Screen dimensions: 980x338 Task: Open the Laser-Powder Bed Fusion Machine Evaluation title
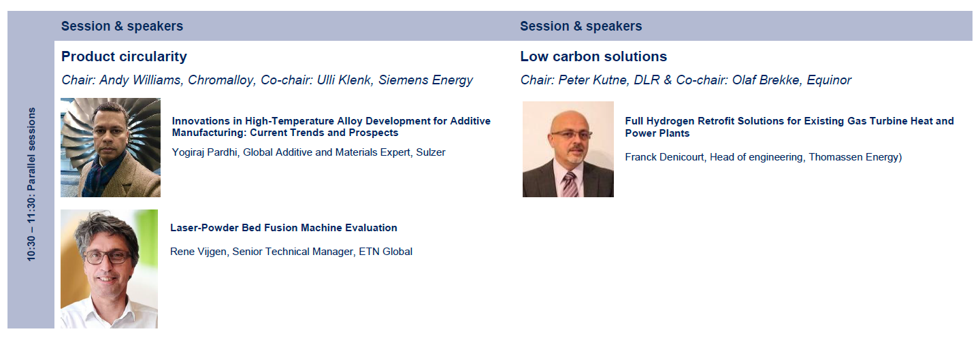(x=284, y=228)
